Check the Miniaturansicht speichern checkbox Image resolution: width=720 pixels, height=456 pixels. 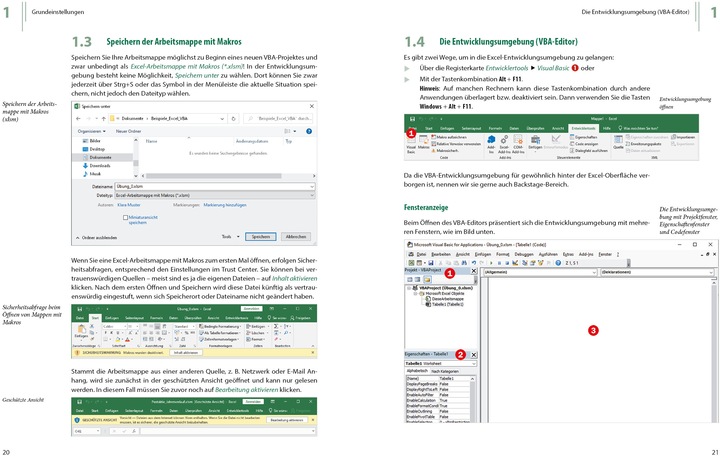click(125, 218)
